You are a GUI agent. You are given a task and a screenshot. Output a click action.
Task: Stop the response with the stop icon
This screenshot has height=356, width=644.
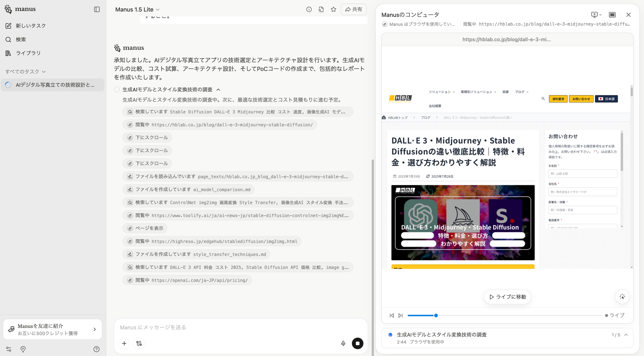tap(358, 343)
